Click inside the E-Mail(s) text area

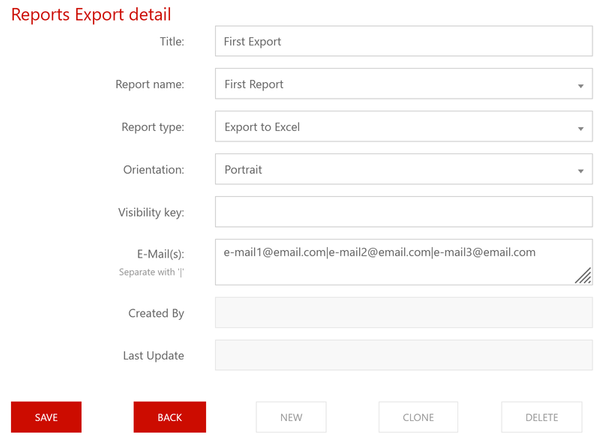tap(404, 261)
